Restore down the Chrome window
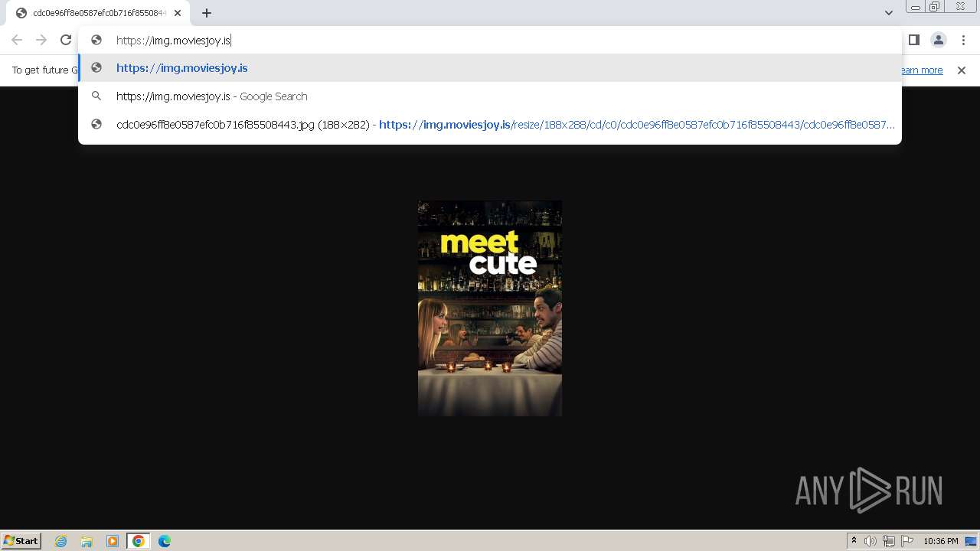The height and width of the screenshot is (551, 980). (x=935, y=7)
